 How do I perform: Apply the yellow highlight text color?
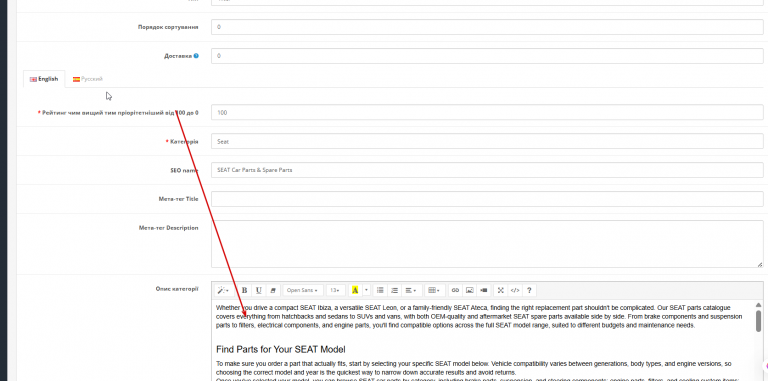click(355, 290)
